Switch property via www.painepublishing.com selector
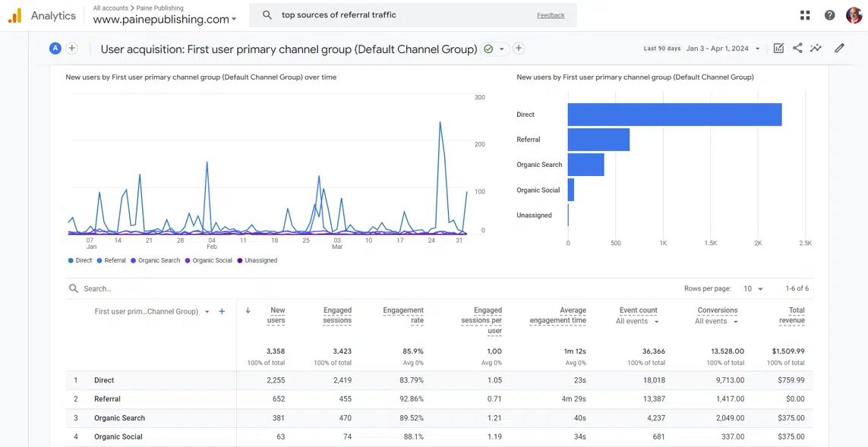 point(162,17)
